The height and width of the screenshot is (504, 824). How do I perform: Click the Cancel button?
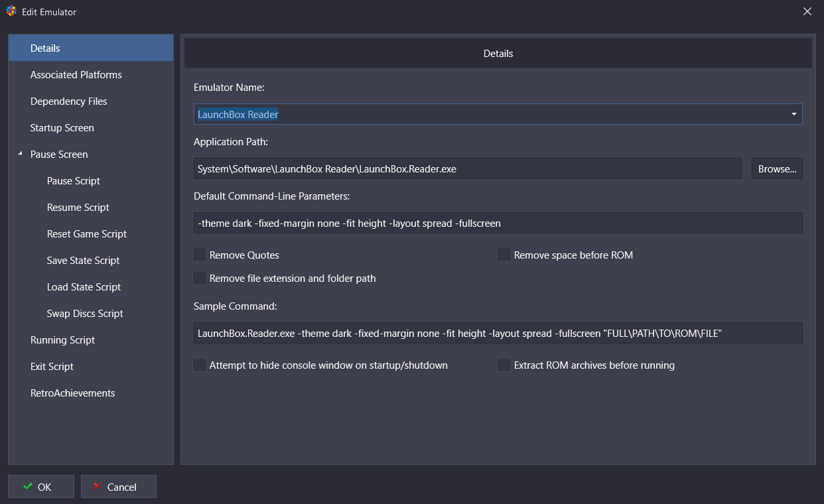(119, 486)
